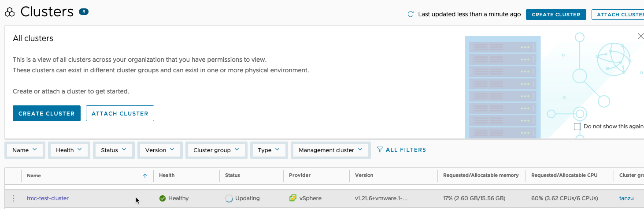Close the All clusters info panel
The height and width of the screenshot is (209, 644).
tap(640, 36)
